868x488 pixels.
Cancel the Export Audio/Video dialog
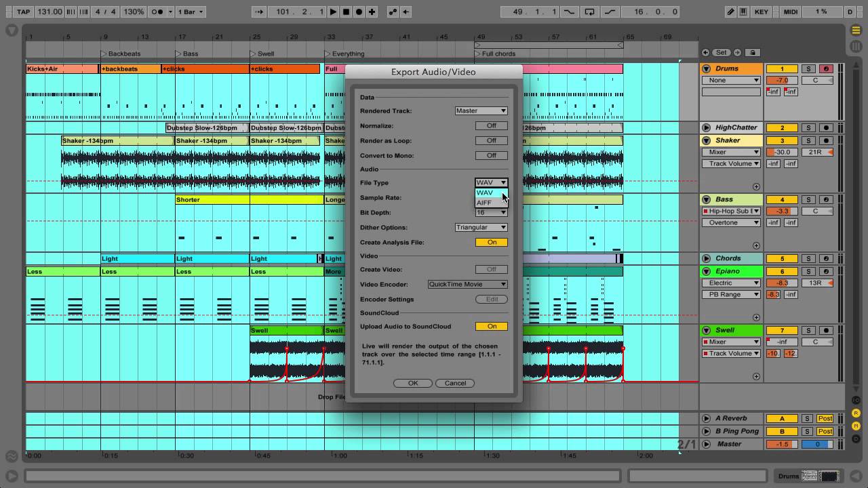[454, 383]
